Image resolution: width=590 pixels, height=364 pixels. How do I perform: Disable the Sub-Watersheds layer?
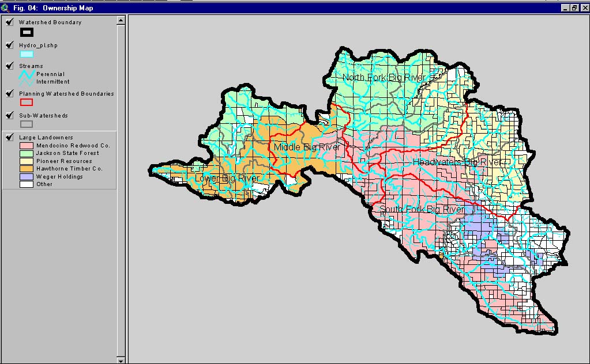pyautogui.click(x=10, y=115)
